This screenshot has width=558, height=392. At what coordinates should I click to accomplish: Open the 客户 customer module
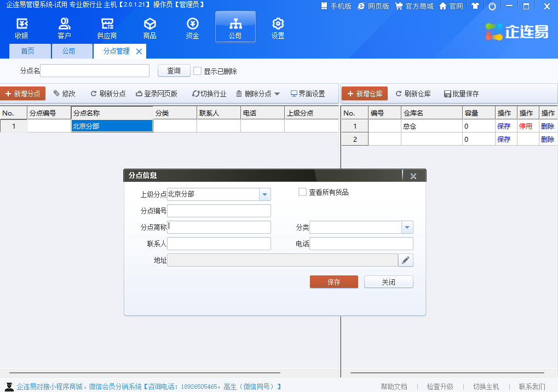tap(64, 28)
